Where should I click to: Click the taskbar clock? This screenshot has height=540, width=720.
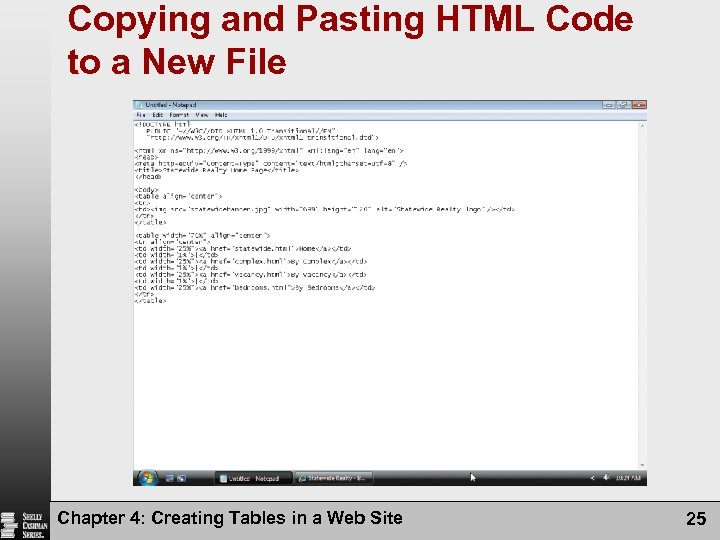tap(628, 478)
